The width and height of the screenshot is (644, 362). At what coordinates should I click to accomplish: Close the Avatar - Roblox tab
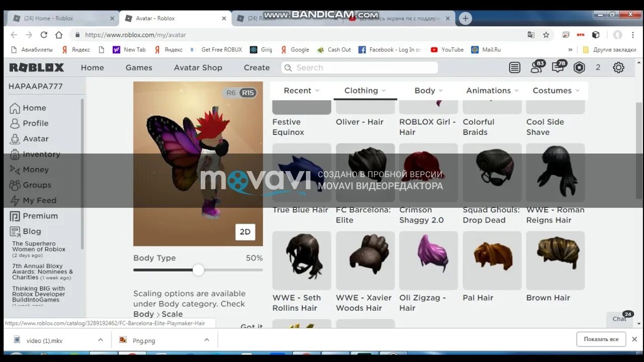[x=224, y=19]
